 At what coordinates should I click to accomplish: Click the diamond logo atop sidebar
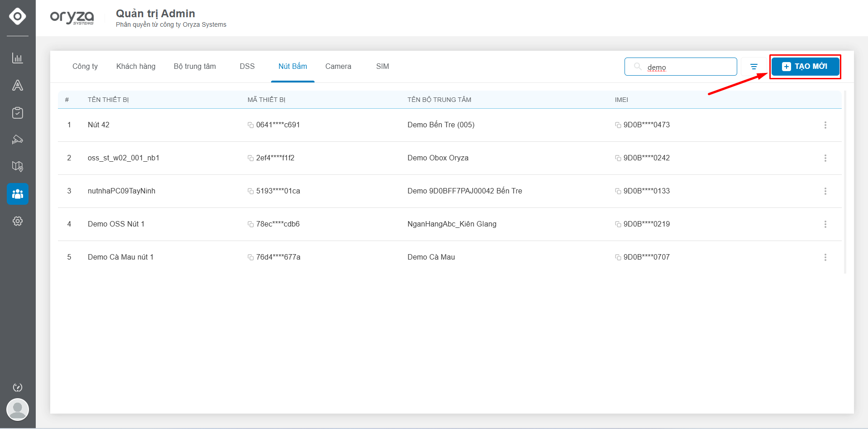coord(18,16)
